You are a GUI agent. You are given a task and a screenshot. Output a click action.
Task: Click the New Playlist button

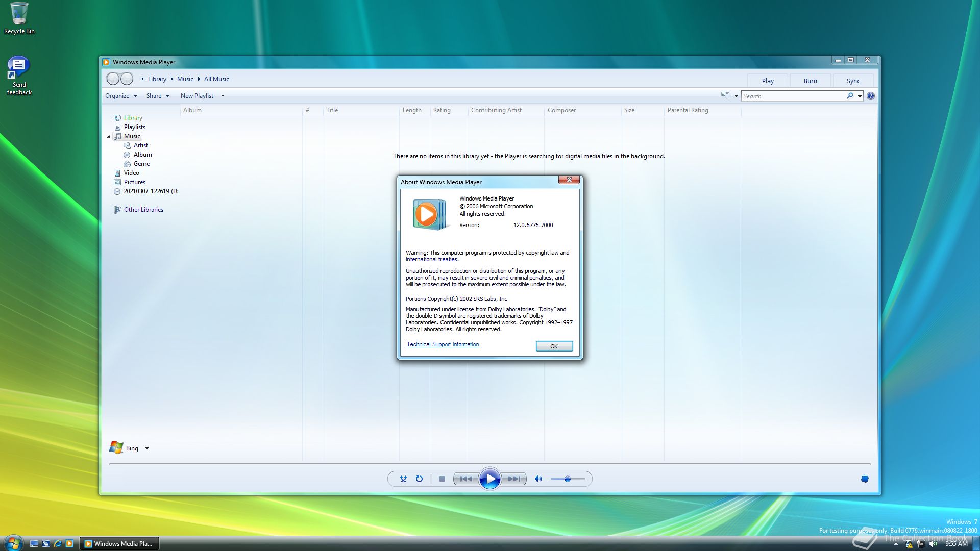coord(197,96)
